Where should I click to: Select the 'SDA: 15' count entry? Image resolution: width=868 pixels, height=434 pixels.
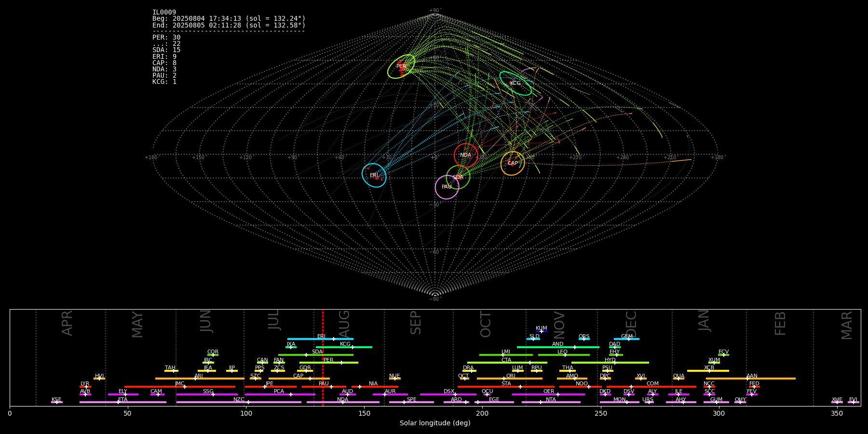[166, 50]
